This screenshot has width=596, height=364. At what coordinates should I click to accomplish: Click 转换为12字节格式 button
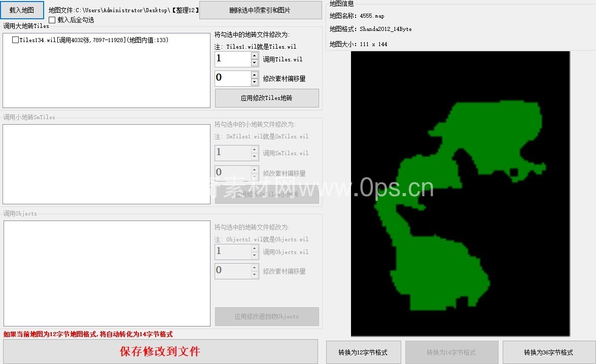pyautogui.click(x=363, y=352)
